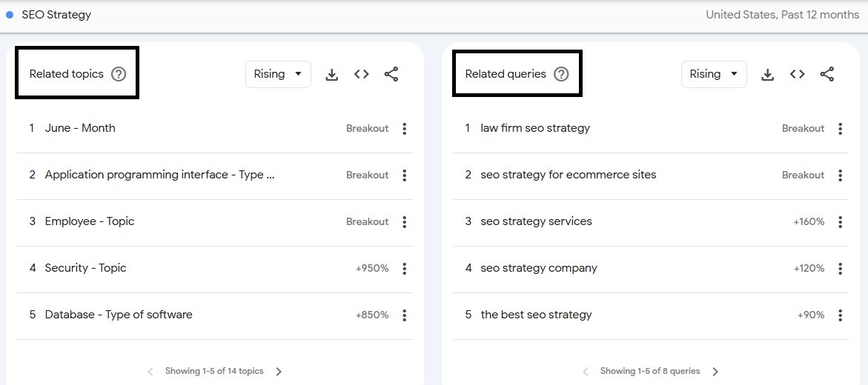Image resolution: width=868 pixels, height=385 pixels.
Task: Open the Employee - Topic entry
Action: [x=90, y=221]
